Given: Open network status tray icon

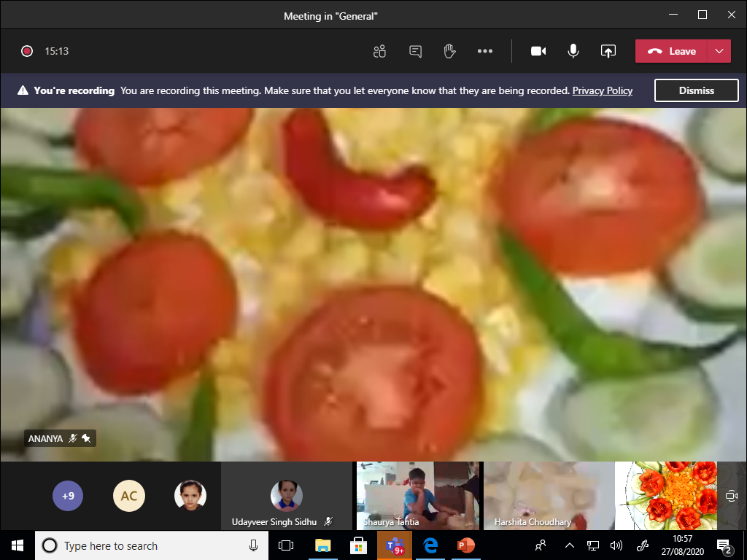Looking at the screenshot, I should [592, 545].
